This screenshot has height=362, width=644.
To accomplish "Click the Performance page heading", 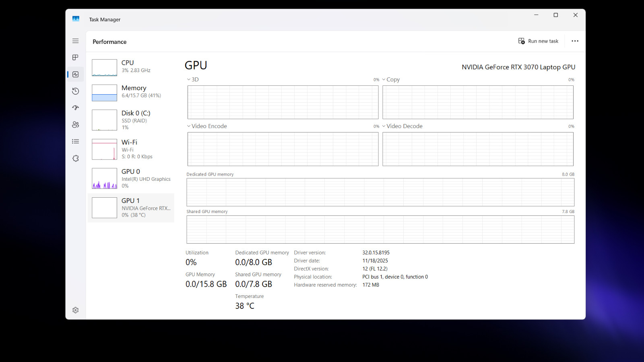I will (109, 42).
